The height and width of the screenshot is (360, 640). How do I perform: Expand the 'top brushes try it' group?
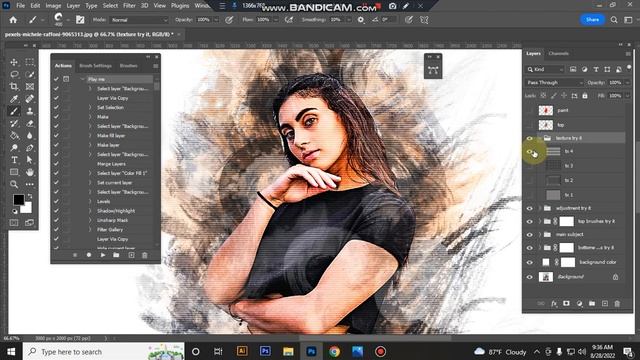click(540, 222)
